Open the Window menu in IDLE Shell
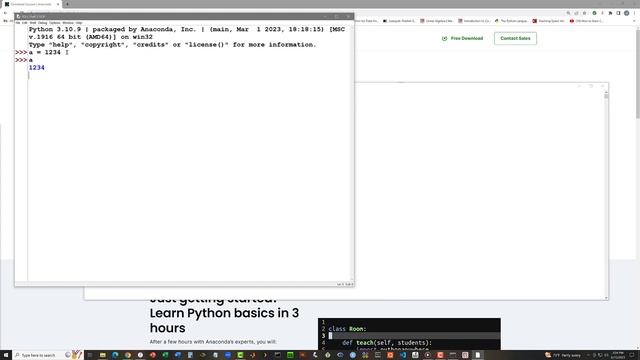 (x=68, y=23)
